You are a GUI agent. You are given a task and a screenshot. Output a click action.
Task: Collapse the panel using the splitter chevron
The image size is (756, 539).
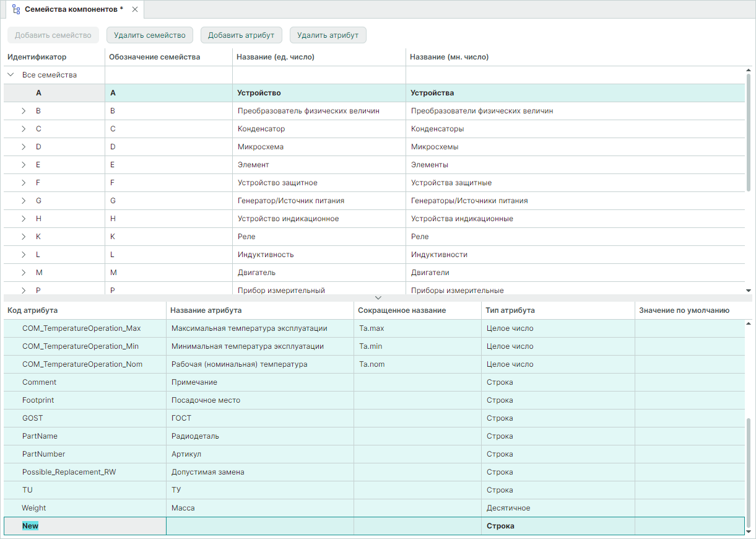[378, 298]
